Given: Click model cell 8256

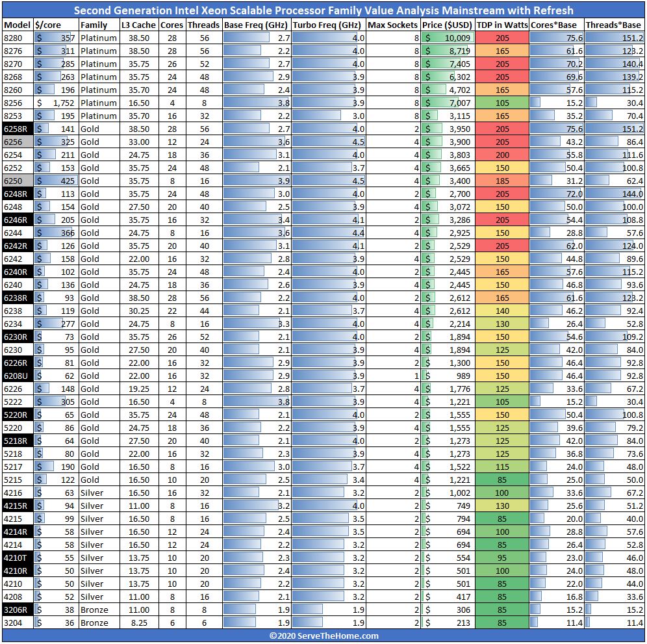Looking at the screenshot, I should point(18,103).
